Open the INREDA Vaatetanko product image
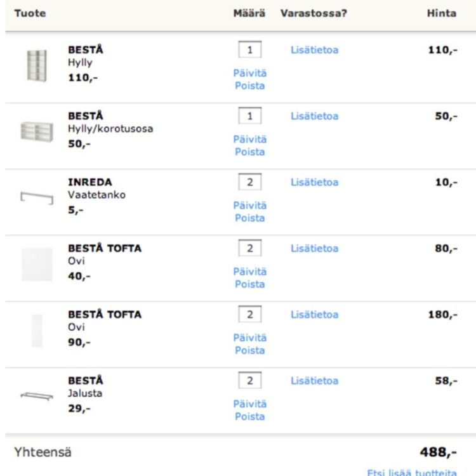Image resolution: width=476 pixels, height=476 pixels. [37, 198]
